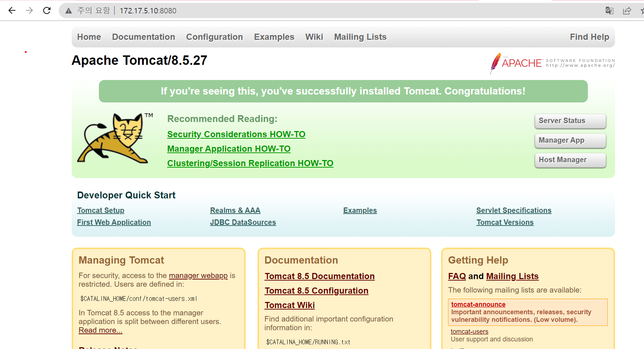
Task: Click the Documentation card heading
Action: tap(301, 260)
